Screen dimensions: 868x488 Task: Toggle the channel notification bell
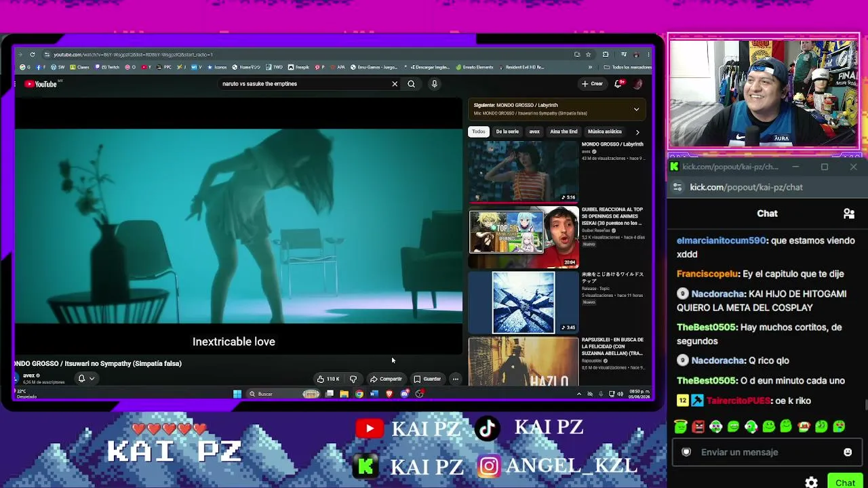(81, 378)
